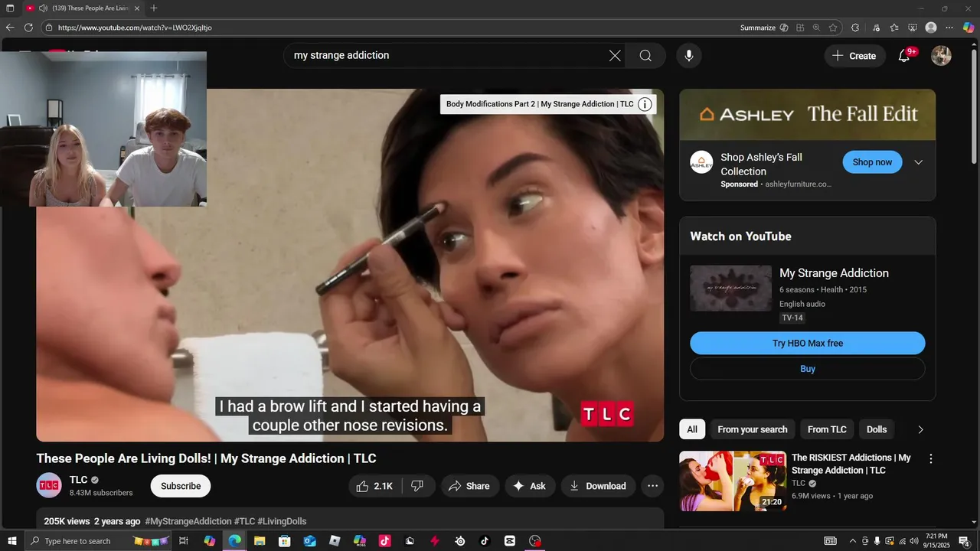980x551 pixels.
Task: Click Try HBO Max free
Action: (808, 343)
